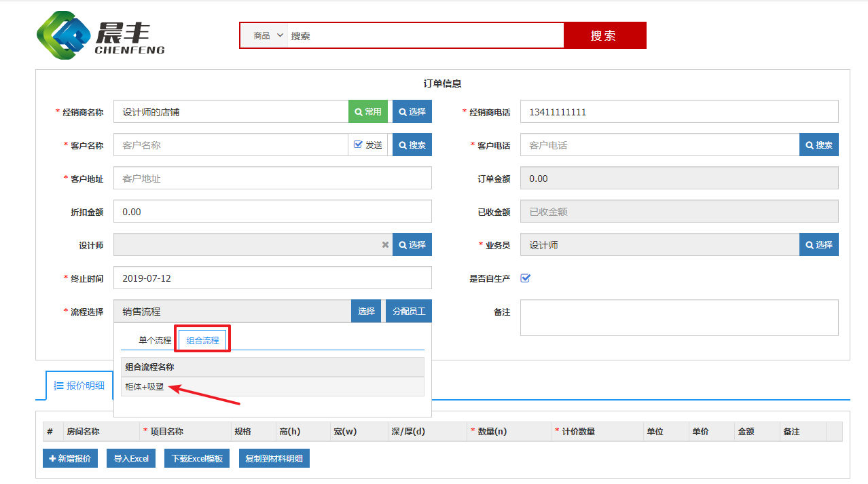Toggle the 发送 checkbox
The image size is (868, 484).
coord(359,145)
